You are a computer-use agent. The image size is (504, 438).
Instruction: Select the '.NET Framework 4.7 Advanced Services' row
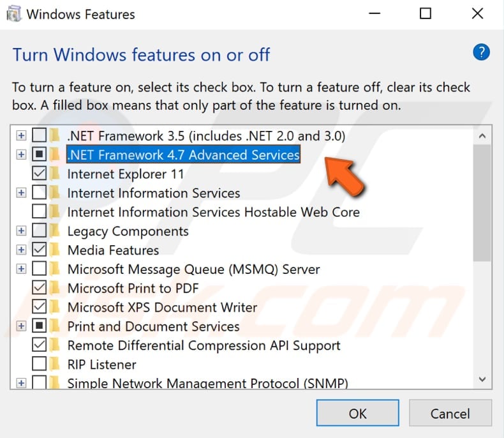(184, 155)
